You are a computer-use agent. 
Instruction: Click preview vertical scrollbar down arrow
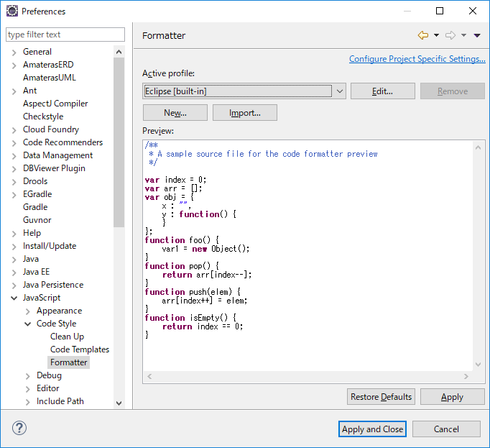point(478,364)
